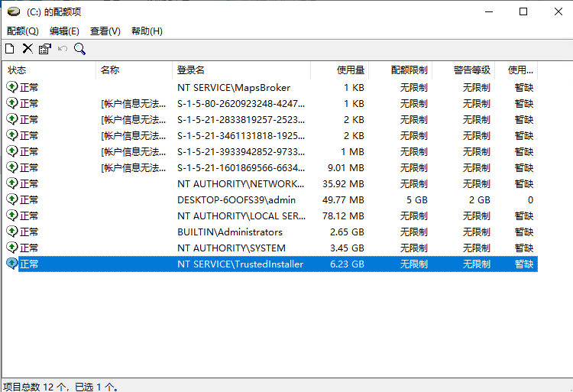This screenshot has width=573, height=392.
Task: Click the New Quota Entry toolbar icon
Action: coord(10,49)
